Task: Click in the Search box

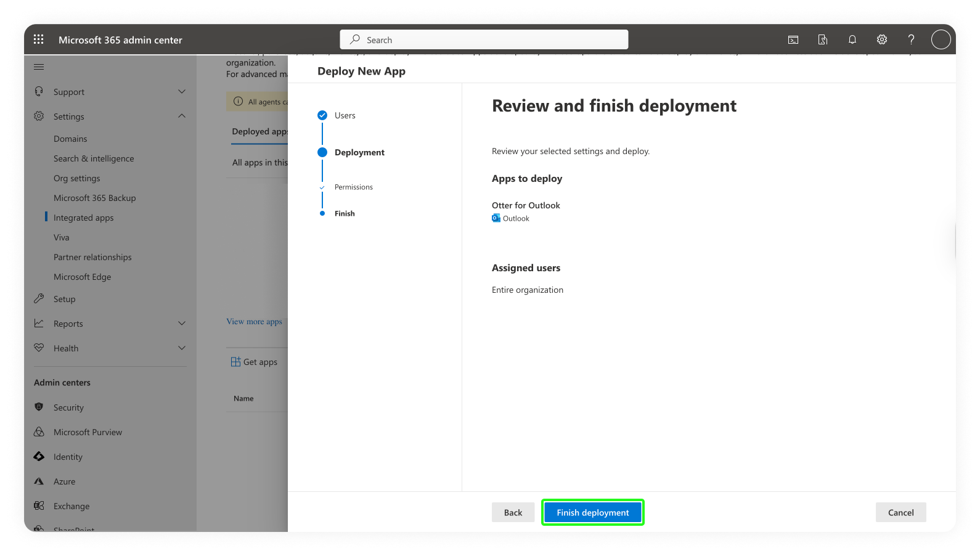Action: click(484, 40)
